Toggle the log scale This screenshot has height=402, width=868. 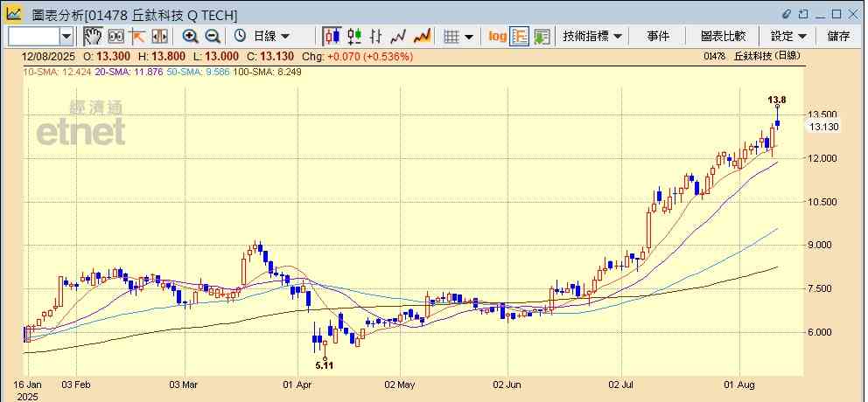(497, 37)
